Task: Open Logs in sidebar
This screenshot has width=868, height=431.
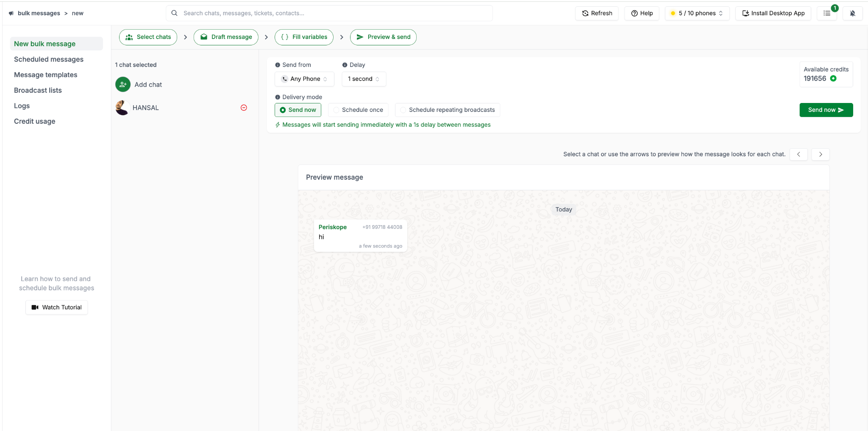Action: click(22, 106)
